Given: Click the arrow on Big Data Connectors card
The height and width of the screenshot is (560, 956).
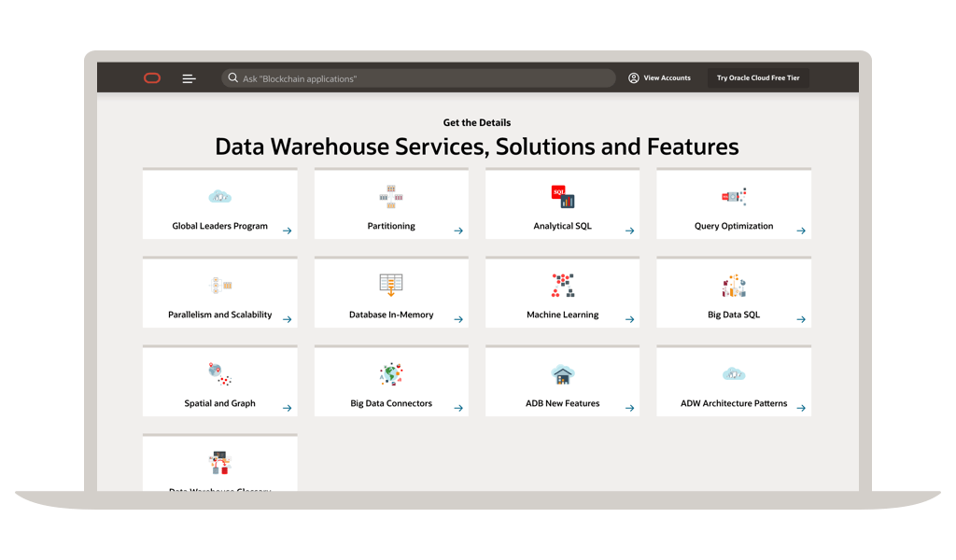Looking at the screenshot, I should point(458,408).
